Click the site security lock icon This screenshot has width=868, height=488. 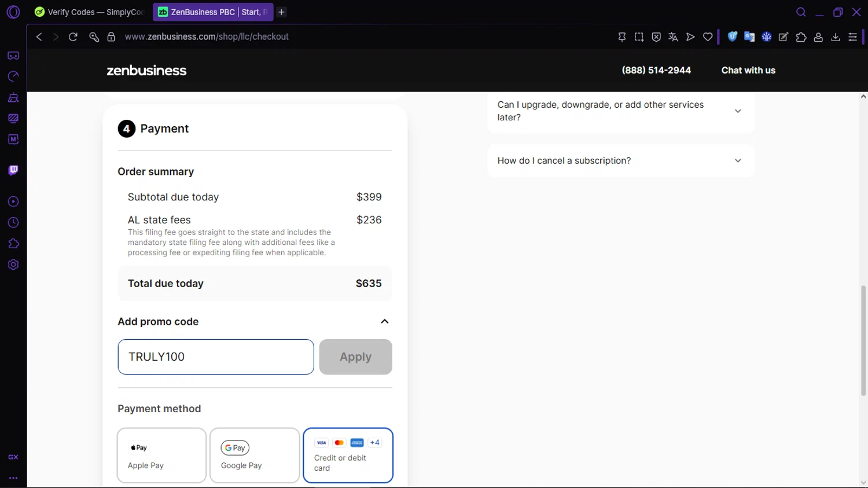coord(111,36)
